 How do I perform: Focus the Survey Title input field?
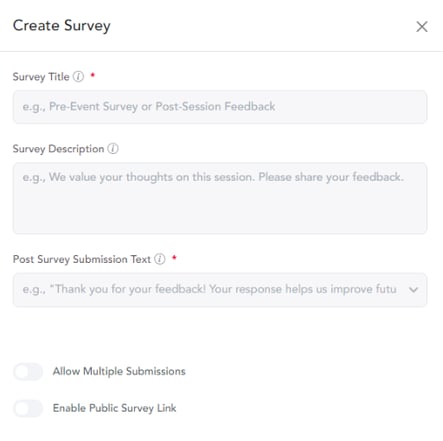220,107
